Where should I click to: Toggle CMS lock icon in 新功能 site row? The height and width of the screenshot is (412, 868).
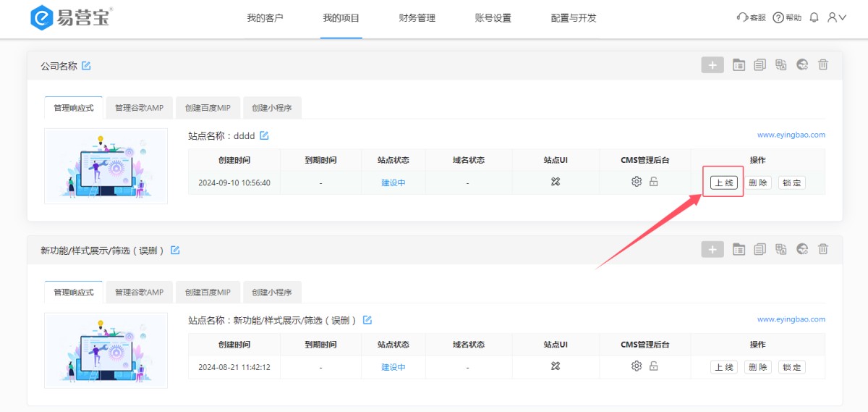[654, 366]
